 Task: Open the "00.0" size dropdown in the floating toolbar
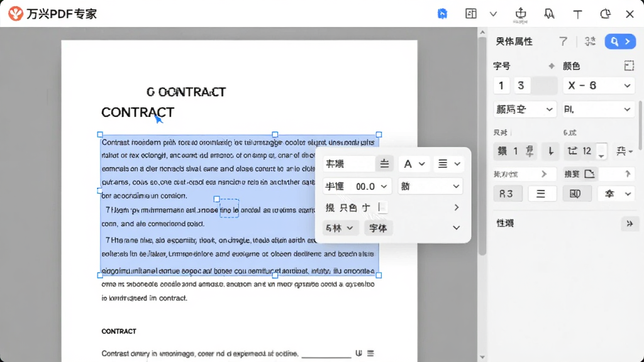click(x=356, y=186)
